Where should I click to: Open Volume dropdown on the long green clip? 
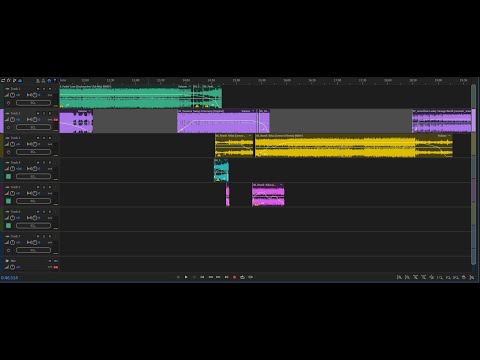[x=184, y=86]
